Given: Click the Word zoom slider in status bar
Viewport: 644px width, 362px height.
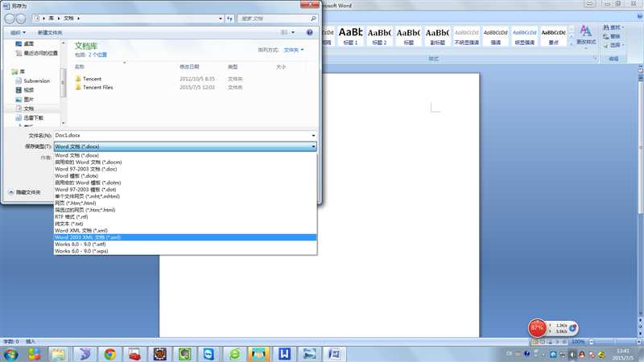Looking at the screenshot, I should point(615,341).
